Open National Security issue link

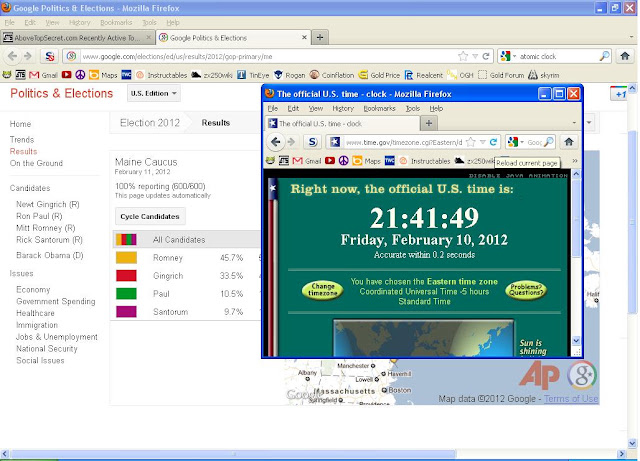47,349
